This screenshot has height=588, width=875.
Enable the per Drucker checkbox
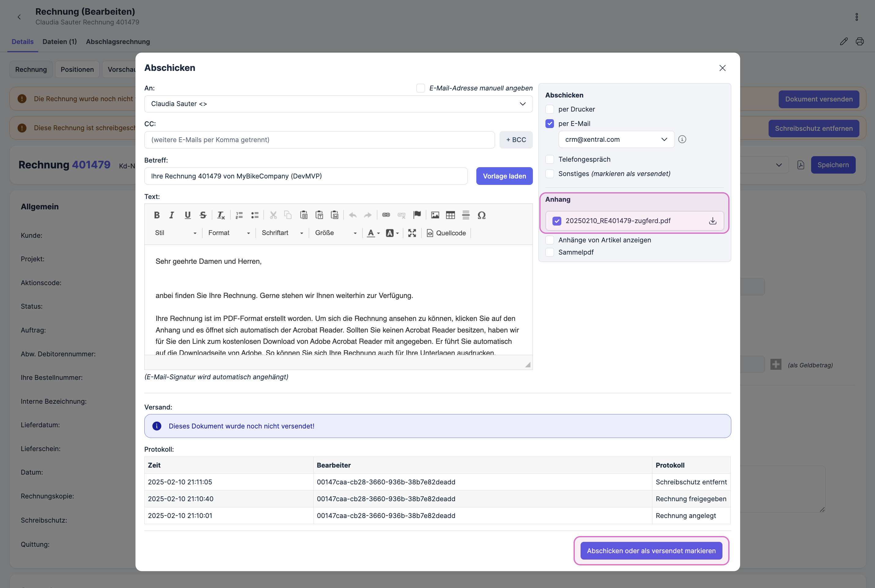point(549,109)
